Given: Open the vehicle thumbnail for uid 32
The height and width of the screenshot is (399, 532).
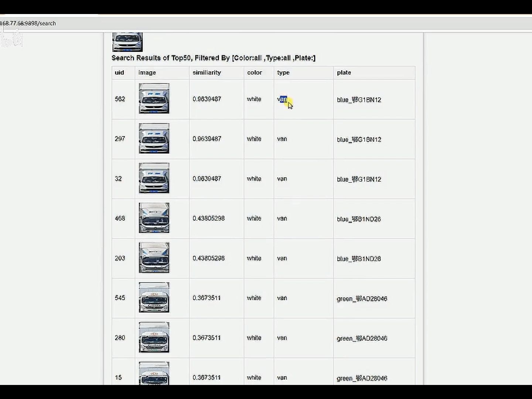Looking at the screenshot, I should [154, 178].
